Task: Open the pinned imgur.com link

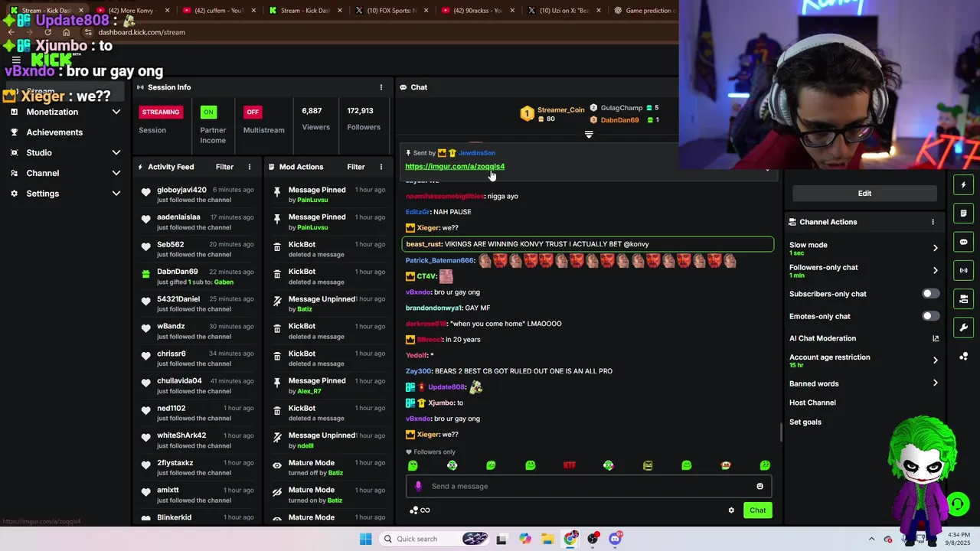Action: [455, 166]
